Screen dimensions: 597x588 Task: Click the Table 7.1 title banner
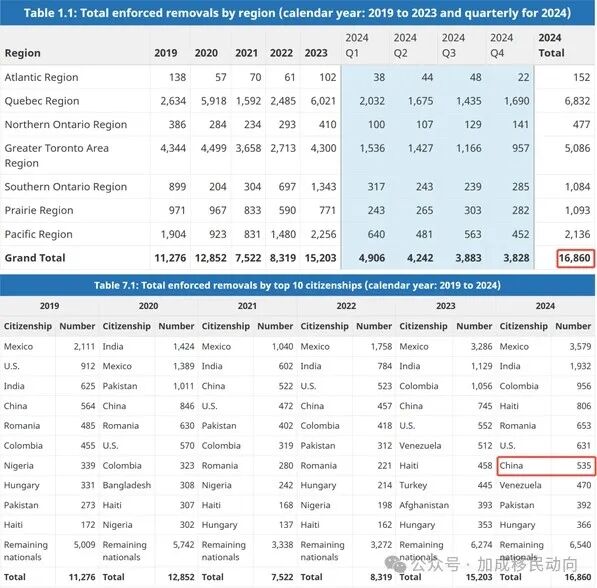click(x=297, y=285)
